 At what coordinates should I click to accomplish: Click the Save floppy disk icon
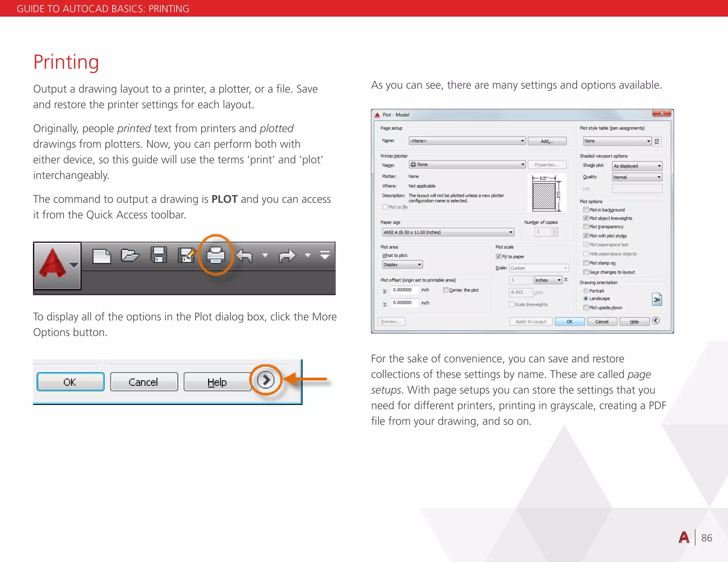pos(159,255)
